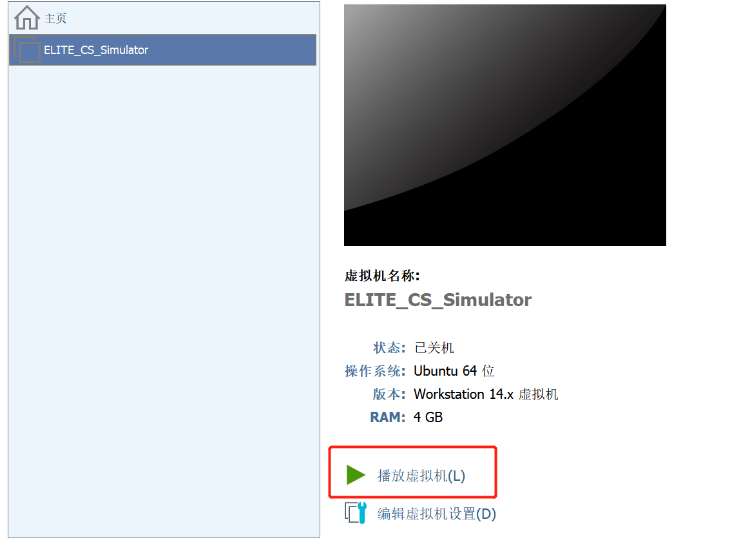The height and width of the screenshot is (556, 741).
Task: Click the green play triangle icon
Action: [355, 475]
